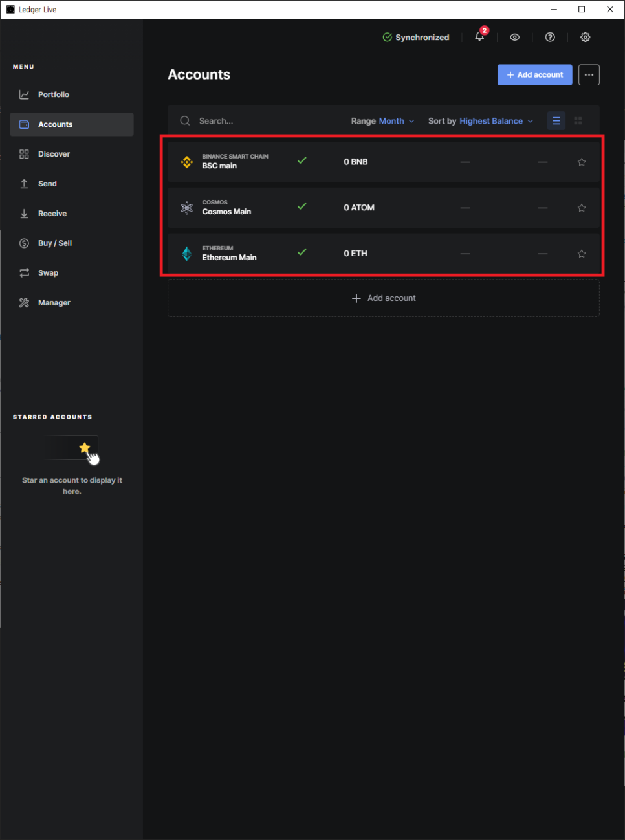The height and width of the screenshot is (840, 625).
Task: Click the 0 ATOM balance
Action: coord(359,208)
